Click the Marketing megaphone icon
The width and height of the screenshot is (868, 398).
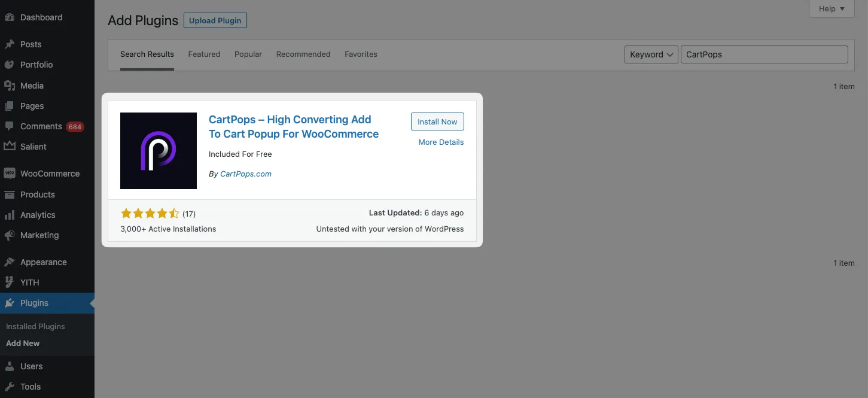pos(10,235)
